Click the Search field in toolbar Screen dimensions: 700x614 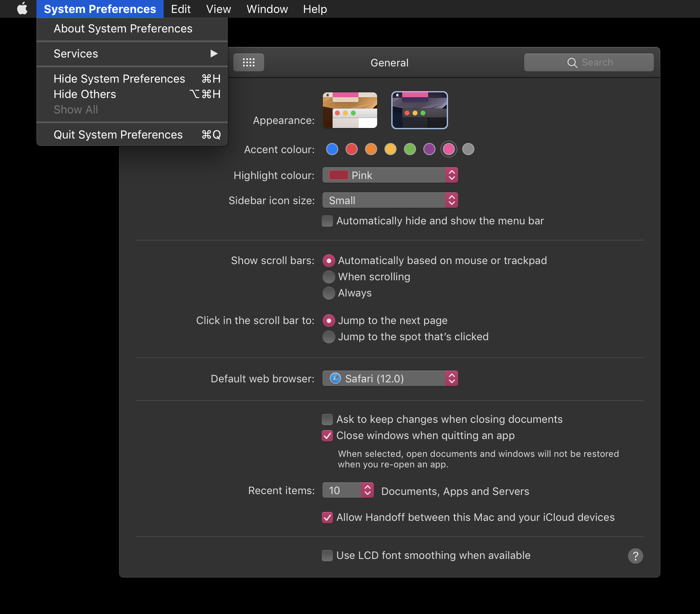[589, 62]
